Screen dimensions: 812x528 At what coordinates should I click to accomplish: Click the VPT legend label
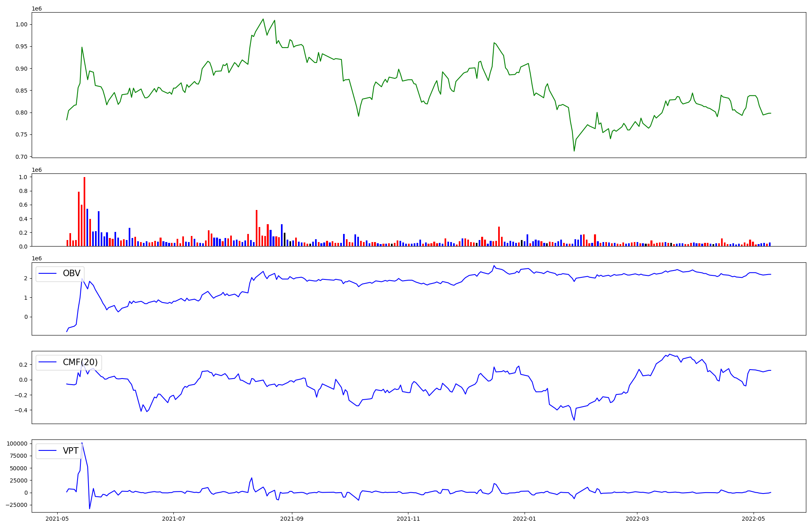coord(71,451)
